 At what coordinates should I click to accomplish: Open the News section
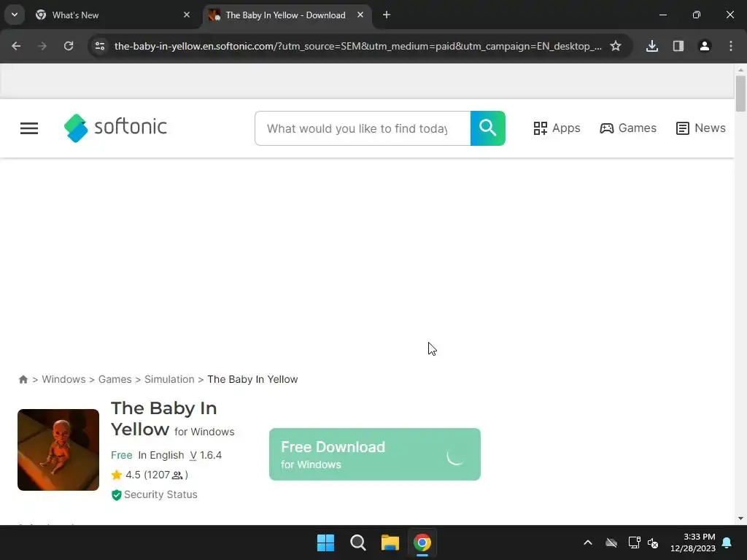click(x=700, y=128)
